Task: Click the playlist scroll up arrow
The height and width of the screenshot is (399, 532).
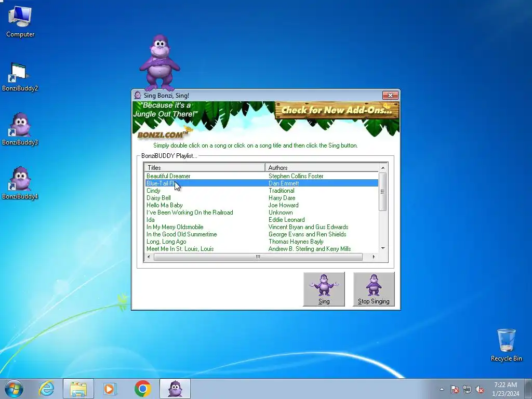Action: pos(383,168)
